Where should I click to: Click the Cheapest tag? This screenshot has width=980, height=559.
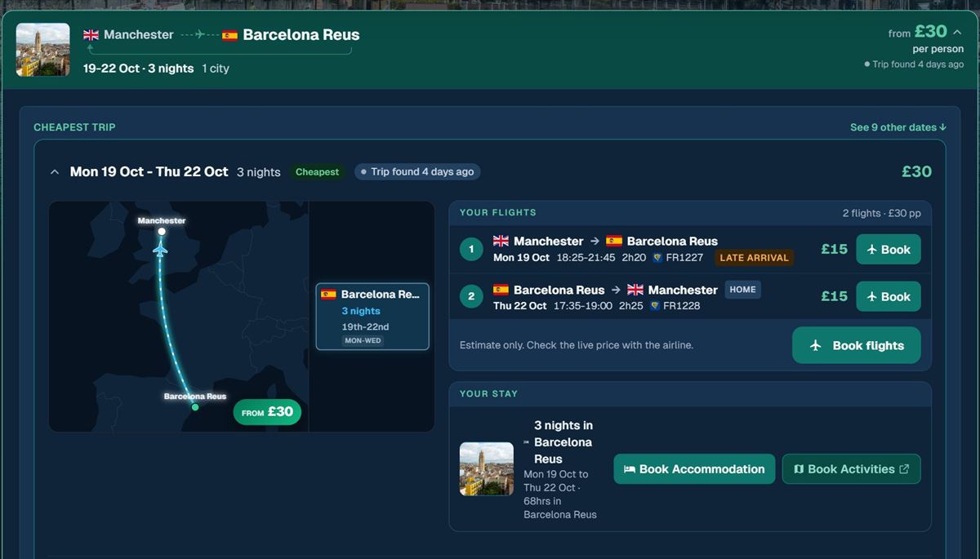tap(317, 172)
